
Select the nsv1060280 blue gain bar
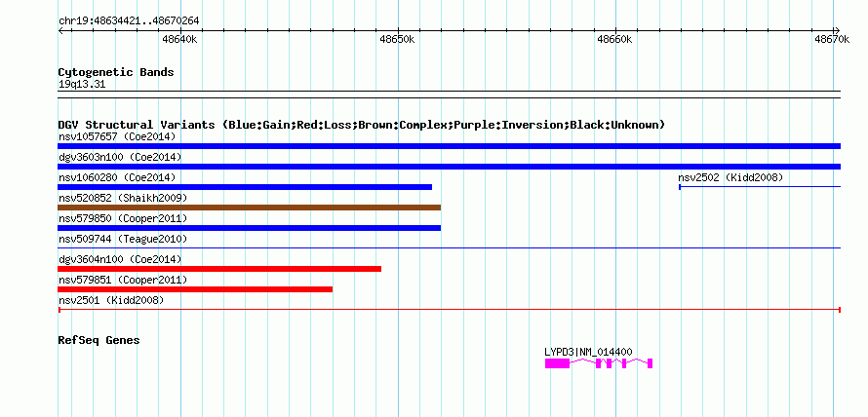point(245,187)
